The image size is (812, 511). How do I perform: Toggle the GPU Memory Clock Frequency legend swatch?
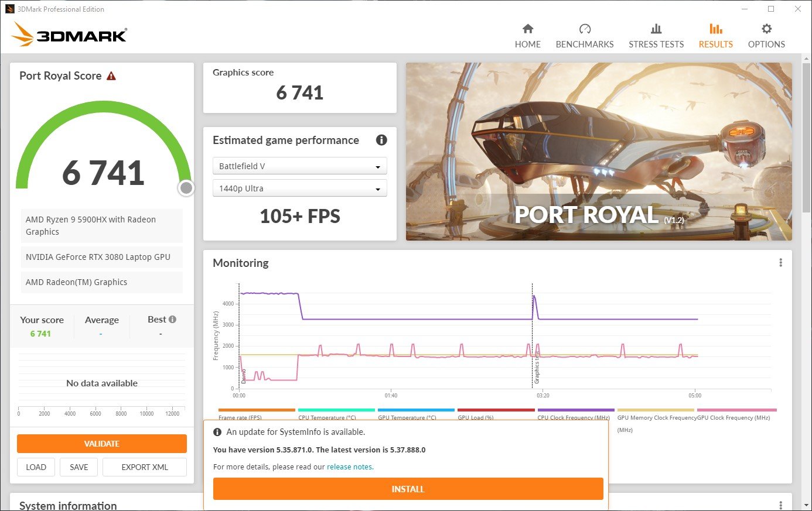tap(656, 410)
